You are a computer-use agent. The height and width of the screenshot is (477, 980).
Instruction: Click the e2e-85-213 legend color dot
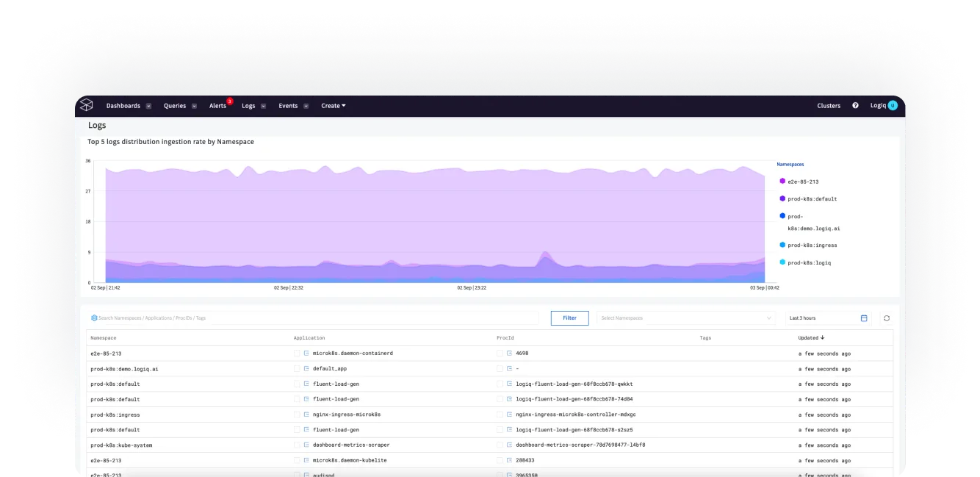pos(782,181)
